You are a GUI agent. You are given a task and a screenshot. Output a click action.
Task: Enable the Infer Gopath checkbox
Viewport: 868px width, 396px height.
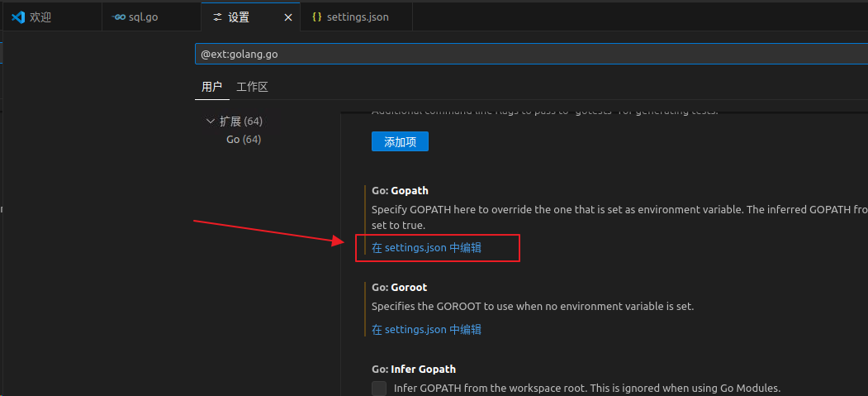click(379, 389)
